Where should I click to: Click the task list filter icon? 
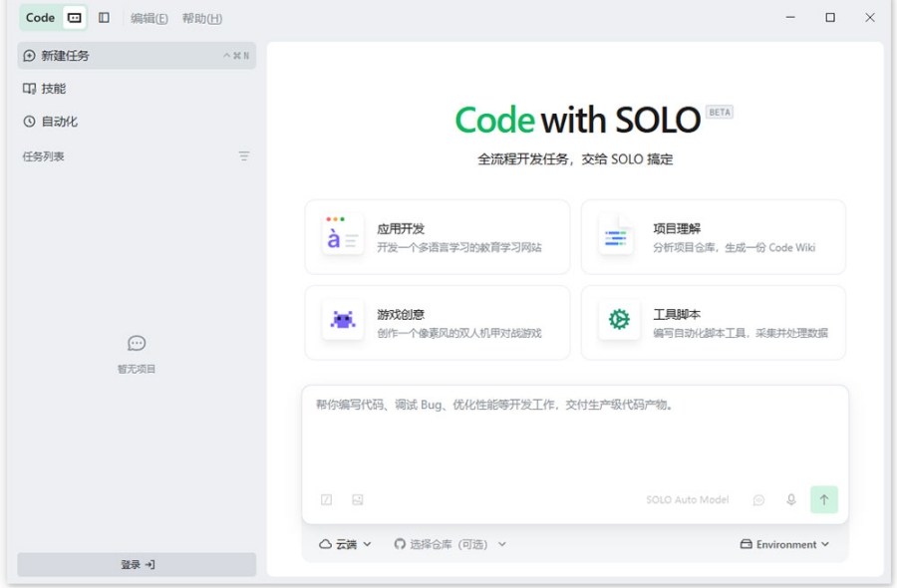[x=244, y=156]
